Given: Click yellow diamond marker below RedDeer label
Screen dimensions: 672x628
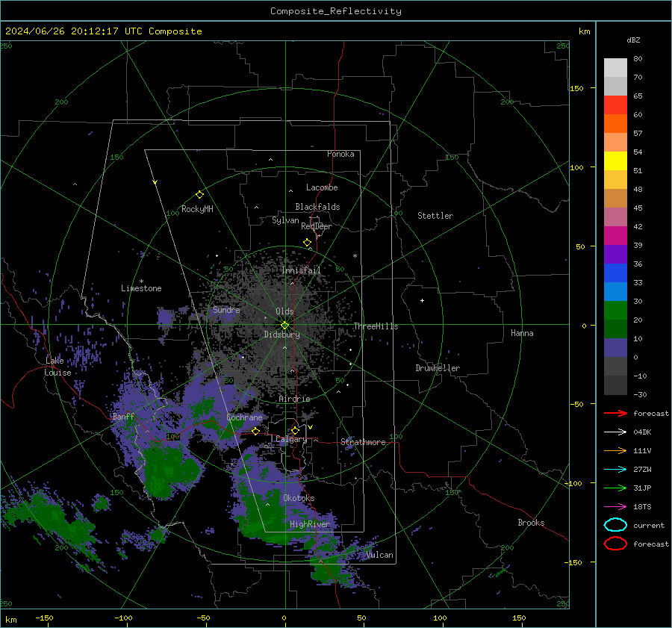Looking at the screenshot, I should (x=307, y=243).
